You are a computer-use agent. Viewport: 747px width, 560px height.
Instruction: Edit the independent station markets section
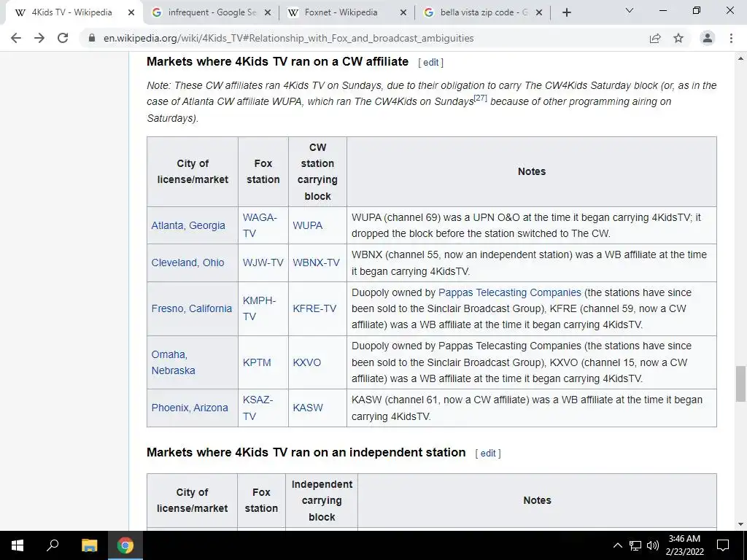[488, 454]
